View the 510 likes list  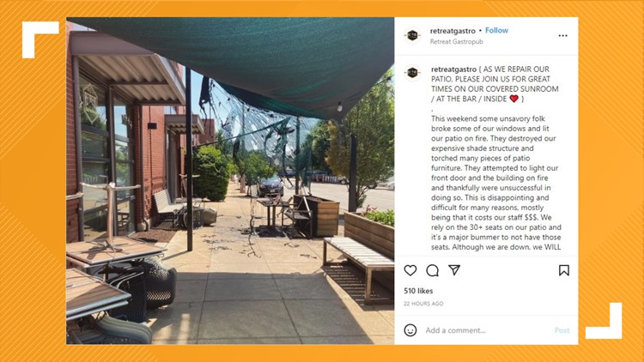(x=418, y=291)
